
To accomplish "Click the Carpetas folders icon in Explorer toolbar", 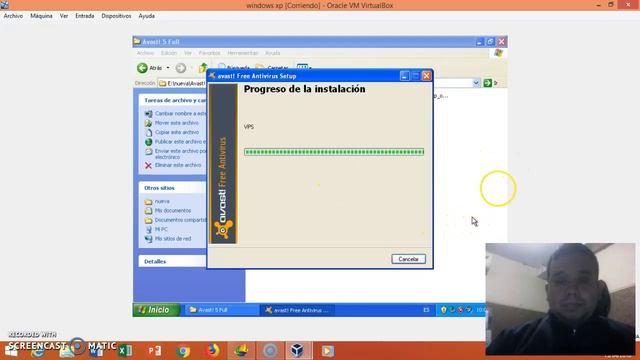I will pyautogui.click(x=260, y=67).
